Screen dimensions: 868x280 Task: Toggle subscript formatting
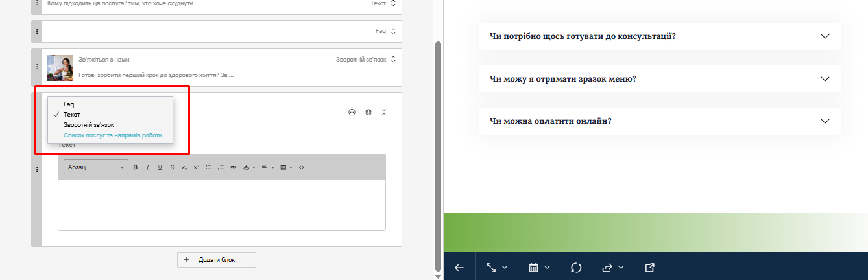184,167
